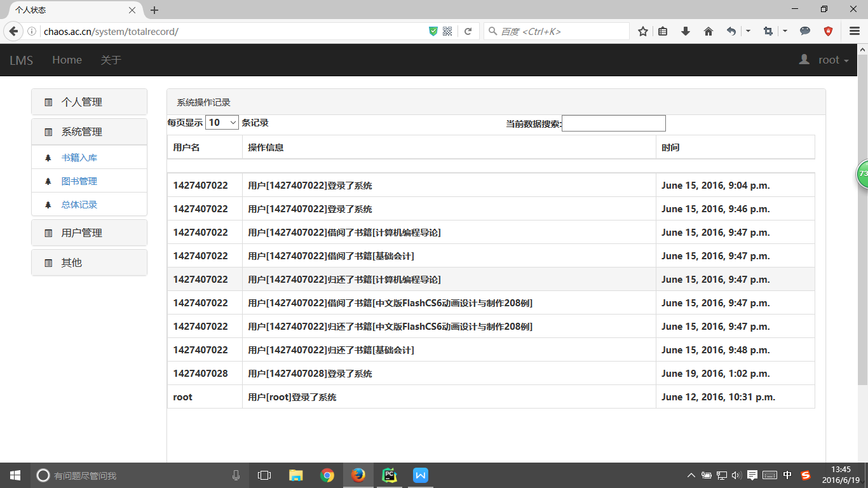868x488 pixels.
Task: Go to Home in the navbar
Action: (x=67, y=60)
